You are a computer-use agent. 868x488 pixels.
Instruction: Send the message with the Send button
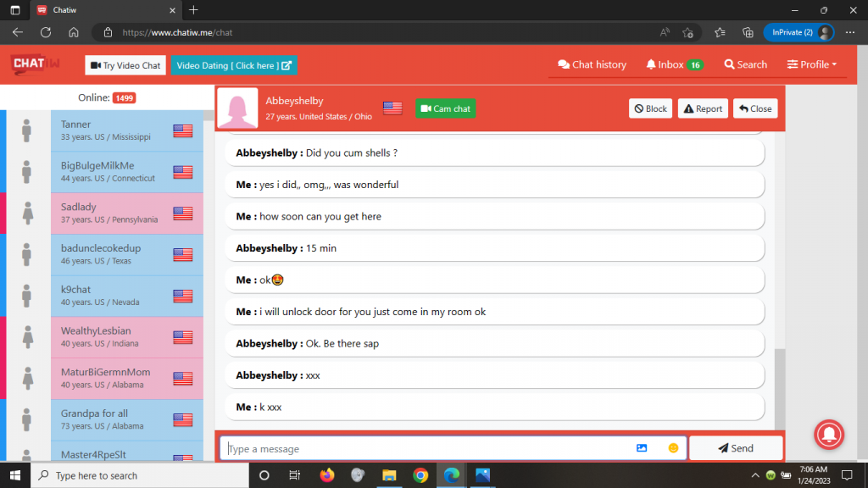pyautogui.click(x=735, y=448)
